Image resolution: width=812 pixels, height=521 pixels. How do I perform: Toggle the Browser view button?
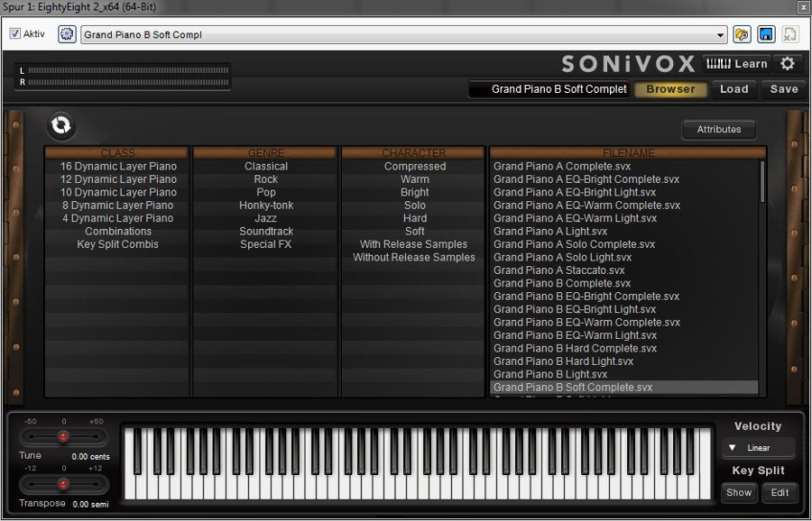[x=670, y=89]
